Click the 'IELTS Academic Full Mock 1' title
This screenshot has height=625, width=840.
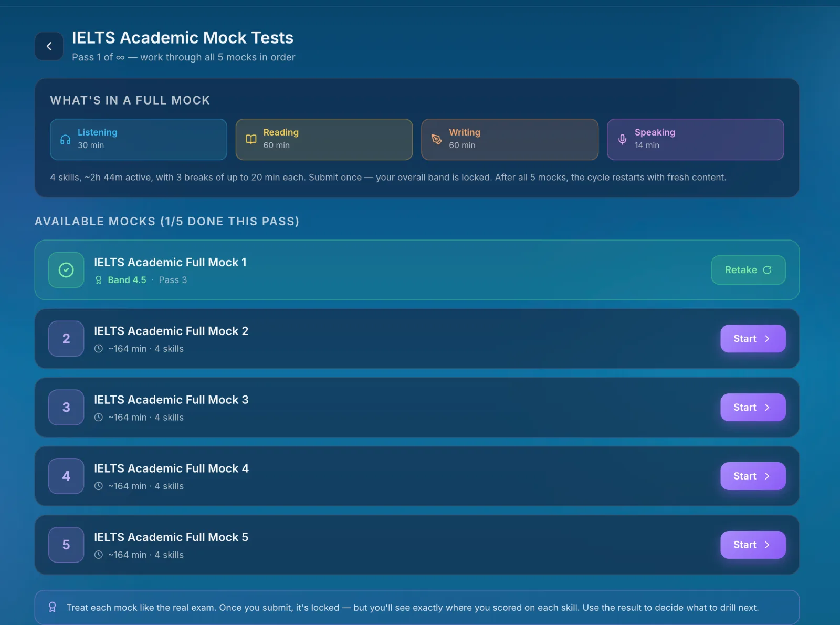point(170,262)
